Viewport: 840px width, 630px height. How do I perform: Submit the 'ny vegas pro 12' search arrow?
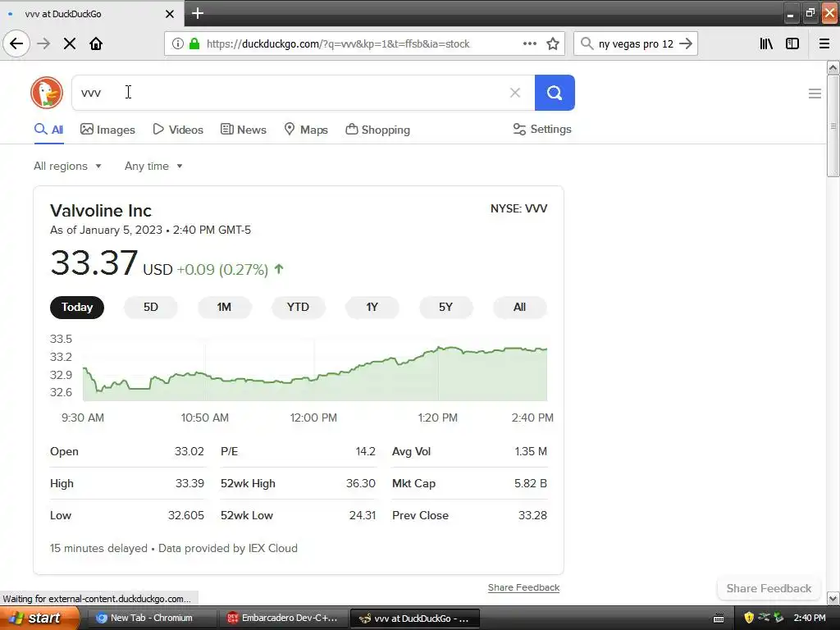(686, 43)
